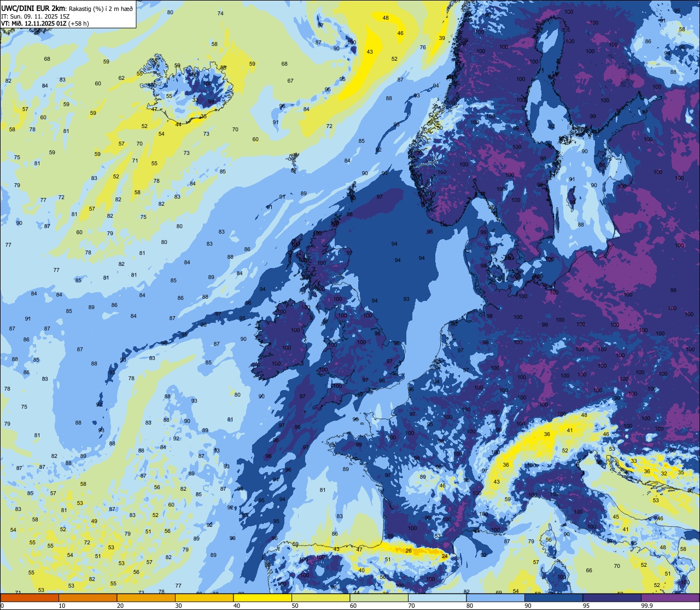Select the pale blue 70–80 legend segment

tap(437, 597)
